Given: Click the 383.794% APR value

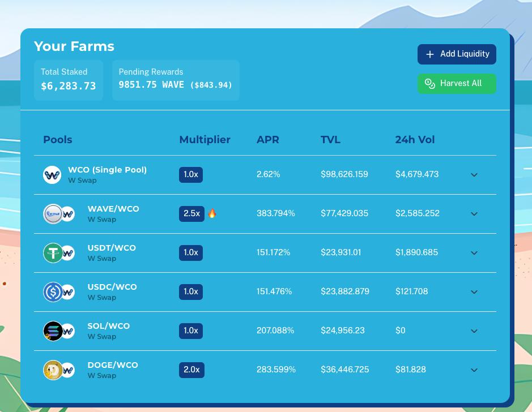Looking at the screenshot, I should click(x=275, y=213).
